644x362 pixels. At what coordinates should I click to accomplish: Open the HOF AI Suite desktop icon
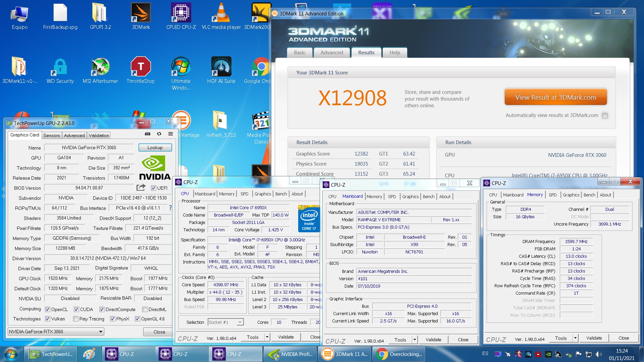click(221, 70)
